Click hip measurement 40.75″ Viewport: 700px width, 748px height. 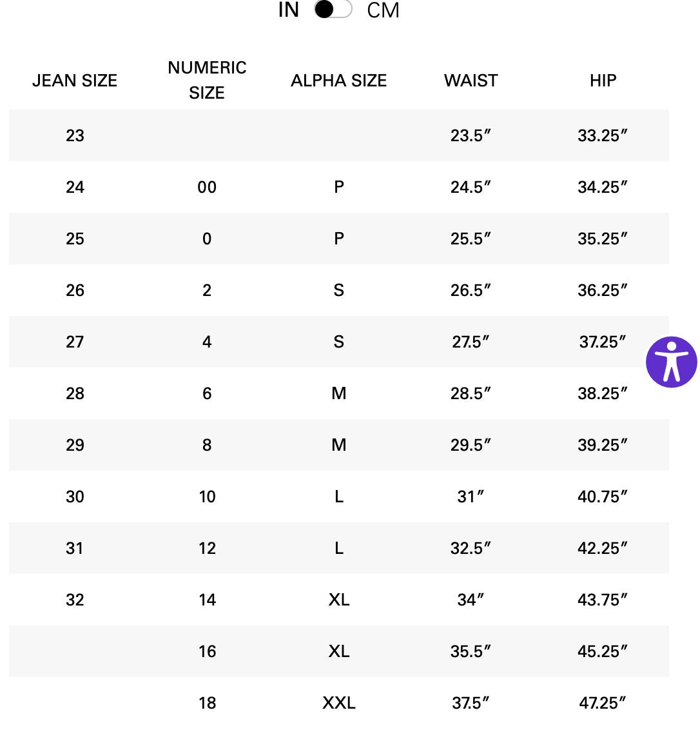tap(603, 497)
